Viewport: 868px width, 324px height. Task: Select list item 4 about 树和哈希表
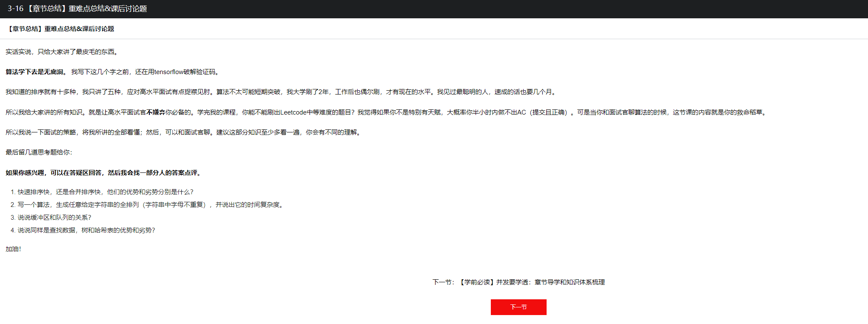coord(86,230)
